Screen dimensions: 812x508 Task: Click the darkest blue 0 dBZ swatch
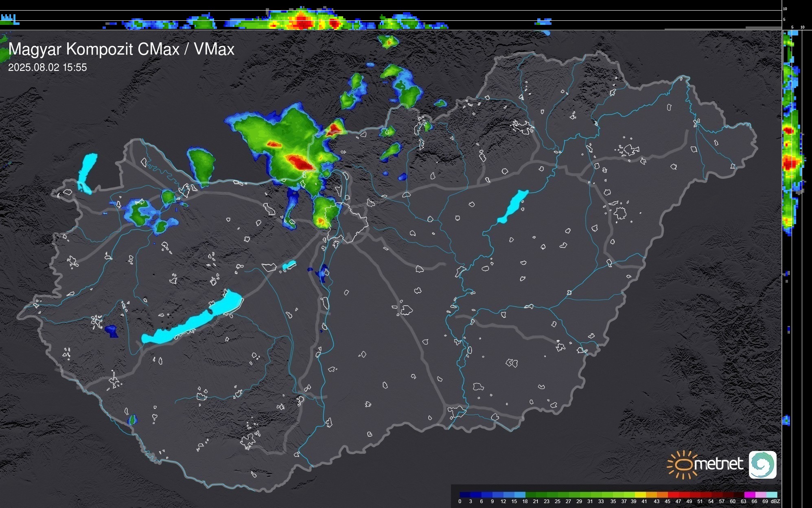[465, 495]
